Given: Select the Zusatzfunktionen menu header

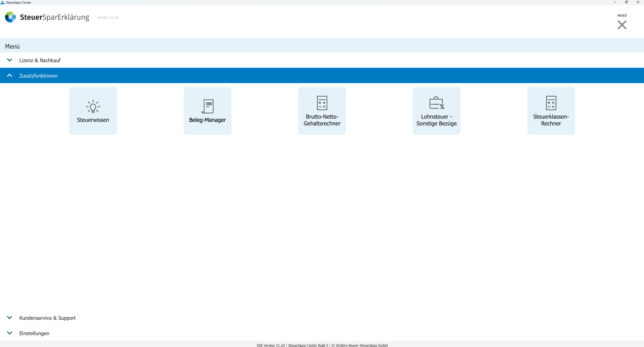Looking at the screenshot, I should click(39, 76).
